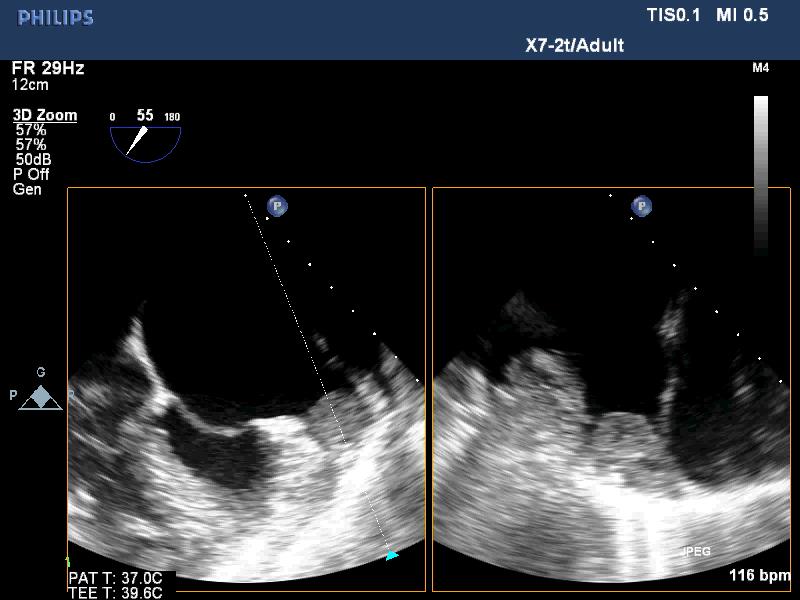Open the 50dB dynamic range setting
This screenshot has height=600, width=800.
click(34, 159)
